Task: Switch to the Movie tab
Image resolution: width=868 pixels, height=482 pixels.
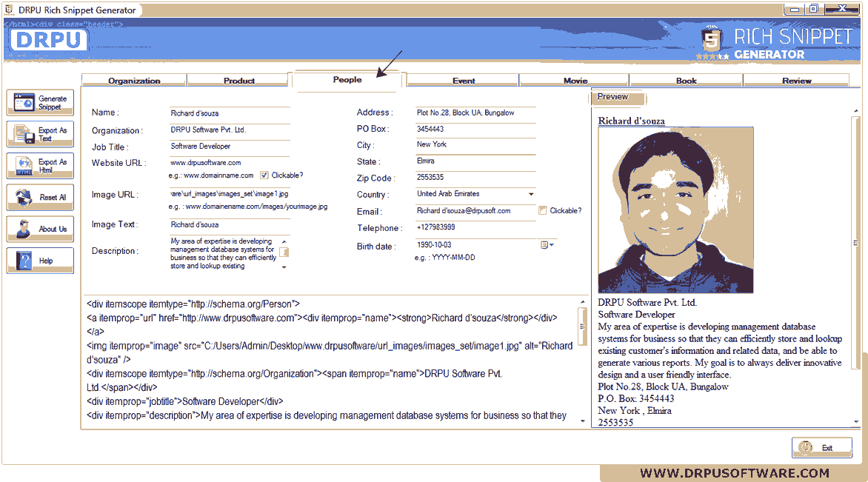Action: click(575, 81)
